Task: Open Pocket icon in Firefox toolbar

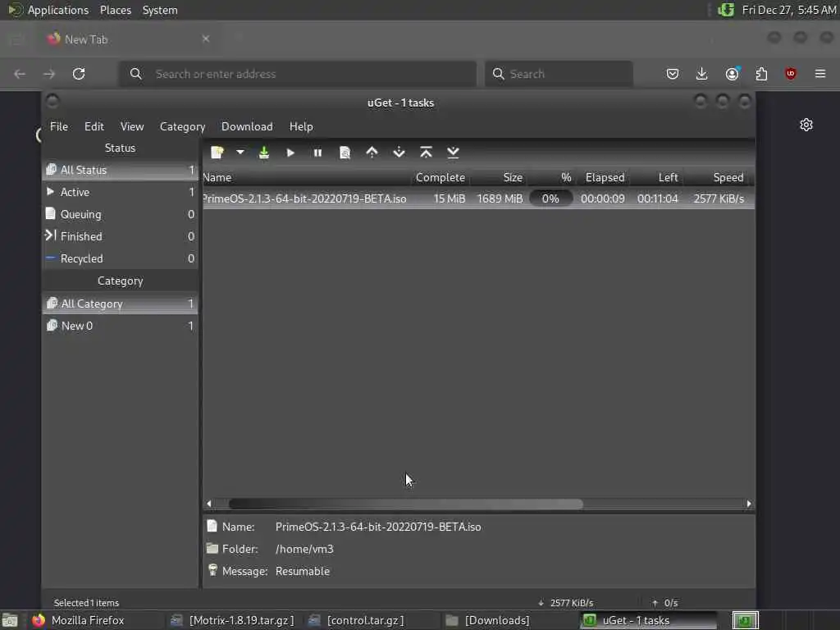Action: (x=673, y=74)
